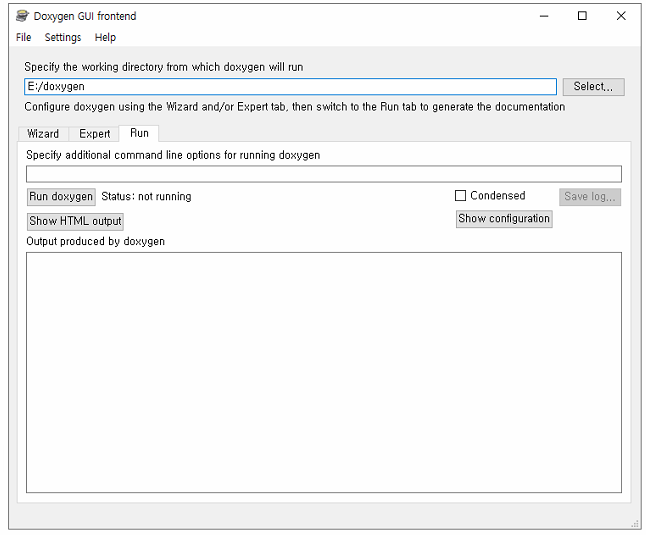The height and width of the screenshot is (535, 646).
Task: Click the working directory field showing E:/doxygen
Action: (x=290, y=86)
